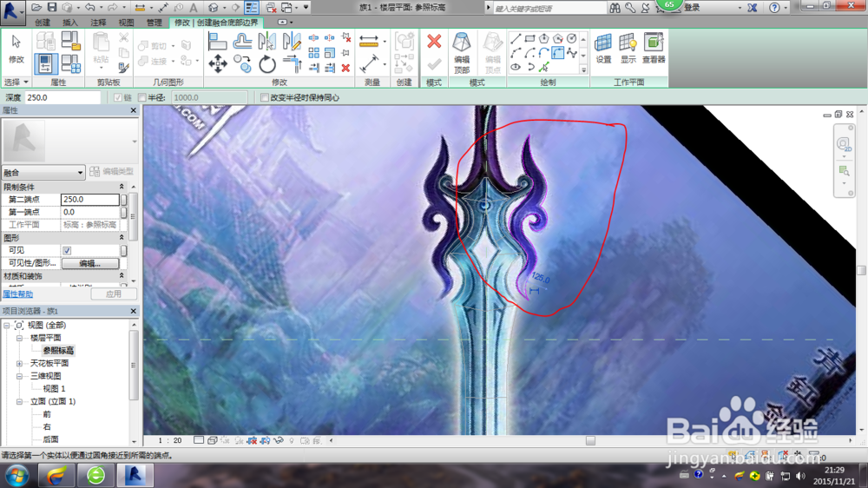The width and height of the screenshot is (868, 488).
Task: Open the Annotate (注释) ribbon tab
Action: click(98, 23)
